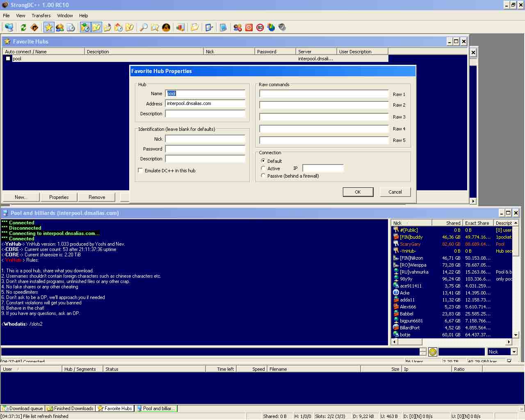Sort user list by Shared column
This screenshot has width=525, height=420.
point(447,223)
